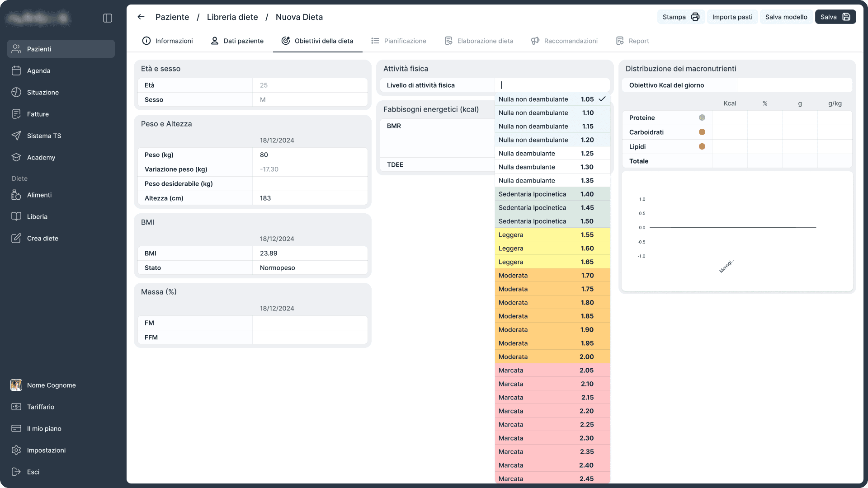This screenshot has height=488, width=868.
Task: Click Carboidrati orange color dot
Action: [702, 132]
